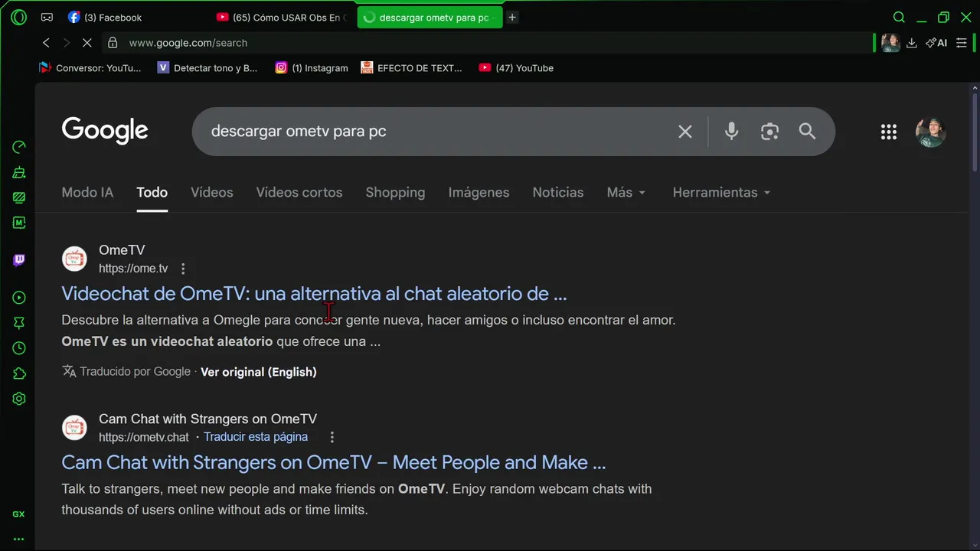Click into the Google search text box

[436, 132]
